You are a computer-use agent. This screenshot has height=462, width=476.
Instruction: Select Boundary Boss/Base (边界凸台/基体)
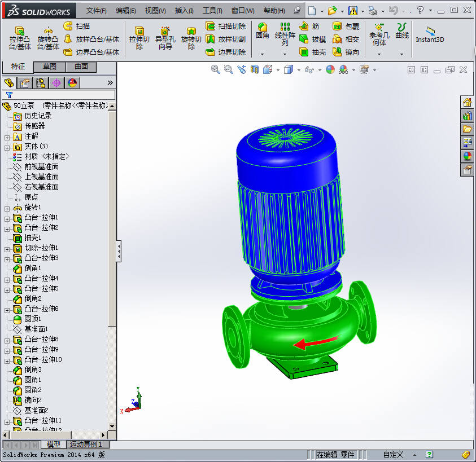click(91, 52)
